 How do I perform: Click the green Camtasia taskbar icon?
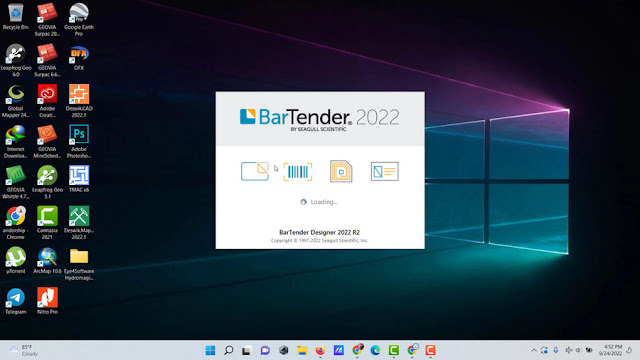[393, 350]
